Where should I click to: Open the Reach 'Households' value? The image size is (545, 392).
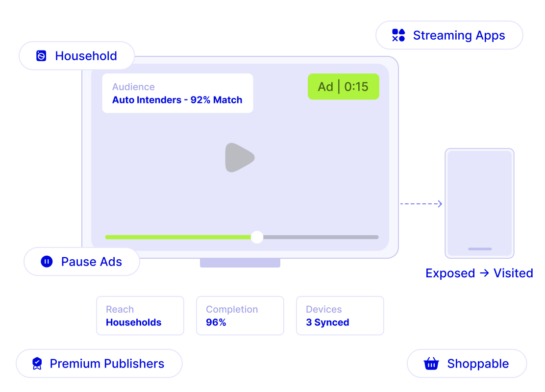(x=133, y=322)
